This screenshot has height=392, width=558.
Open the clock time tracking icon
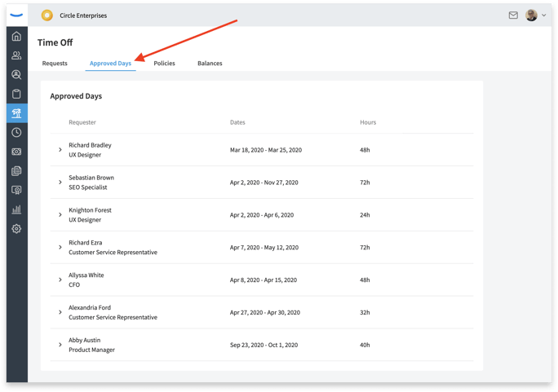pyautogui.click(x=16, y=132)
